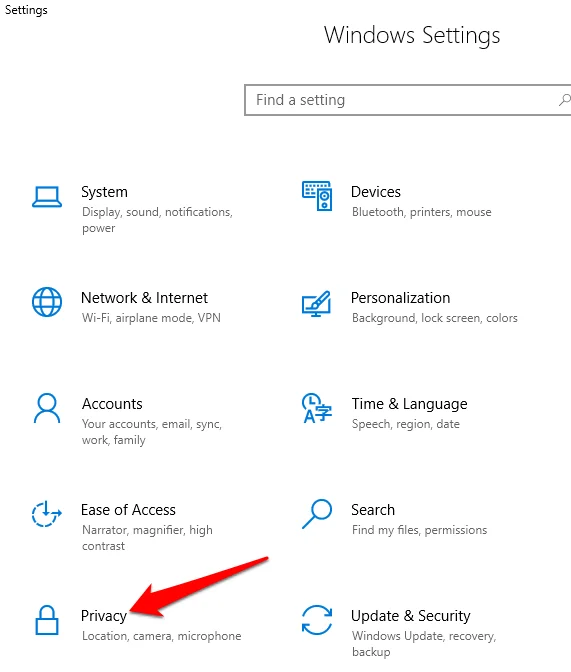The width and height of the screenshot is (571, 672).
Task: Open the Search magnifier category icon
Action: click(317, 513)
